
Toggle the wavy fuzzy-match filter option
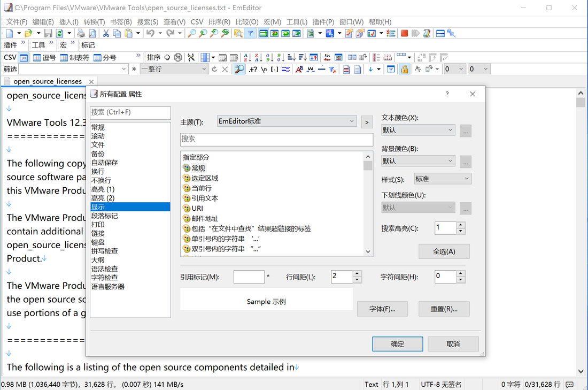pos(286,69)
